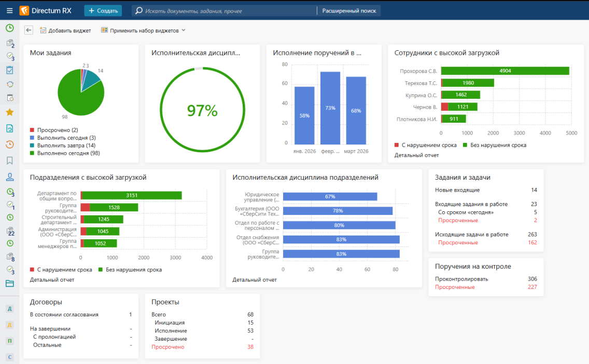Click 'Добавить виджет' in the toolbar
Viewport: 589px width, 364px height.
pos(65,31)
